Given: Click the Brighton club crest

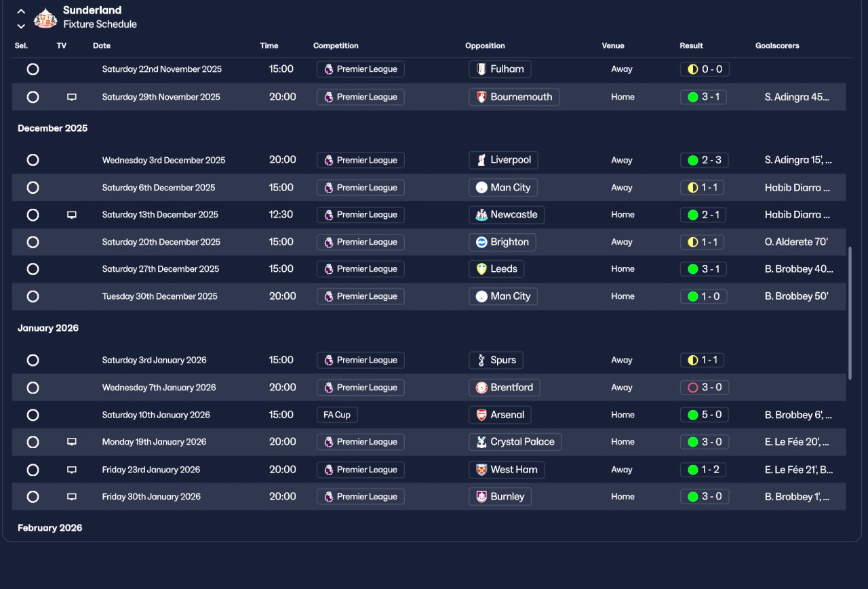Looking at the screenshot, I should 481,242.
